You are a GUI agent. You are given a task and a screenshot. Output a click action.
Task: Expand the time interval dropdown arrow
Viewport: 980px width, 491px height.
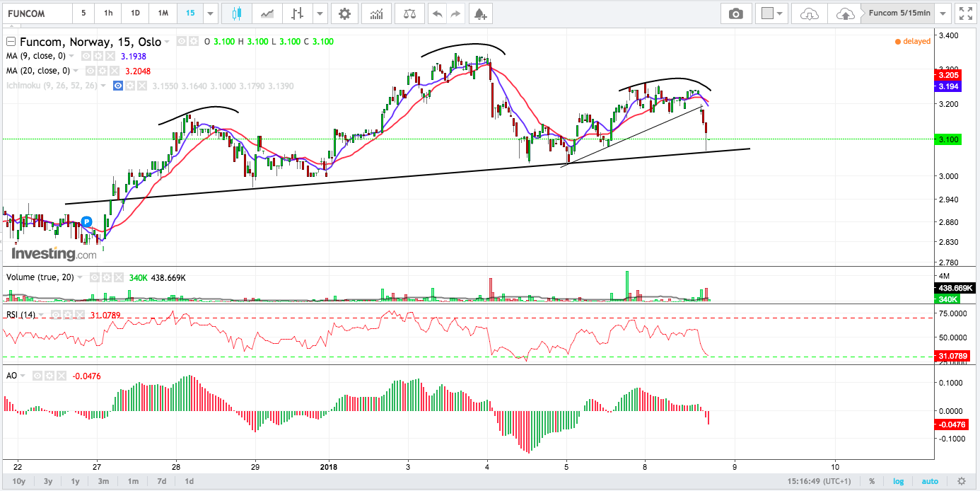(210, 13)
